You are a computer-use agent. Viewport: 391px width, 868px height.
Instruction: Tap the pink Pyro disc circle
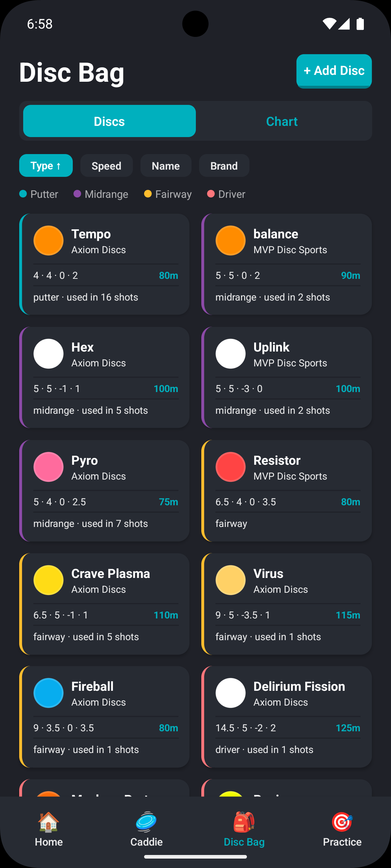coord(49,467)
